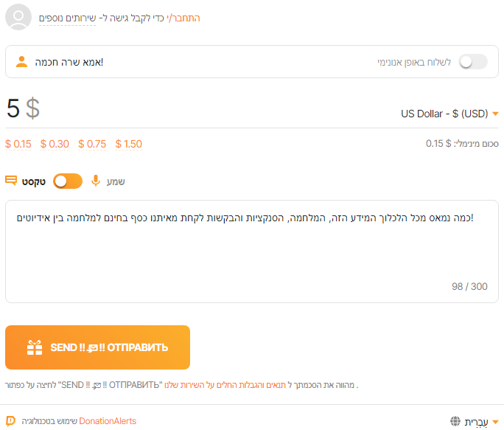The height and width of the screenshot is (430, 504).
Task: Select the $ 0.75 preset amount
Action: point(92,144)
